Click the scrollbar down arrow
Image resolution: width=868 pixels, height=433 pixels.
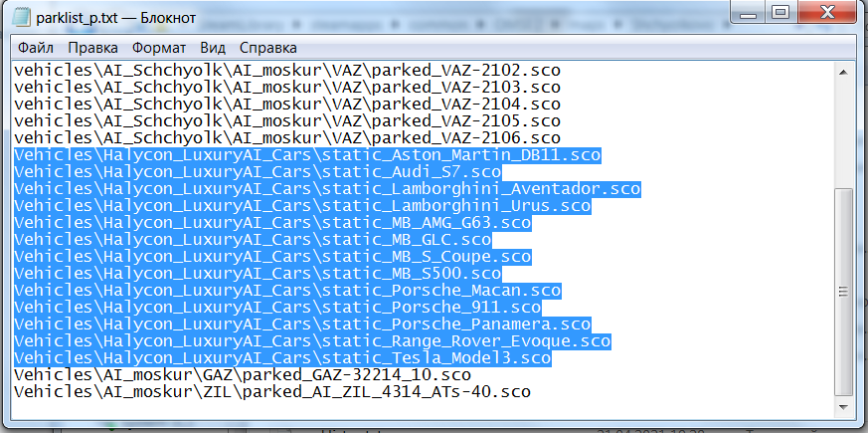(844, 407)
